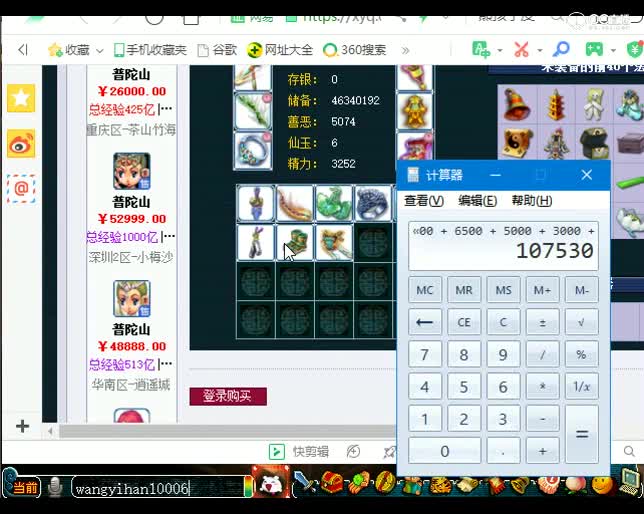Viewport: 644px width, 514px height.
Task: Click calculator digit 7 button
Action: [x=425, y=354]
